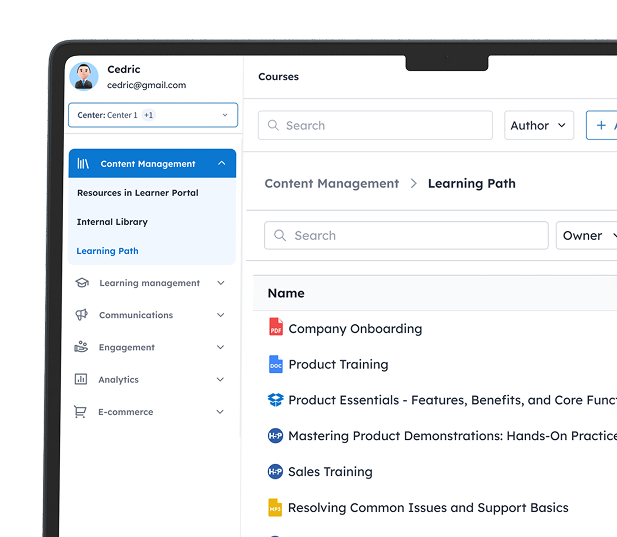The width and height of the screenshot is (617, 537).
Task: Click the plus add button
Action: (x=601, y=125)
